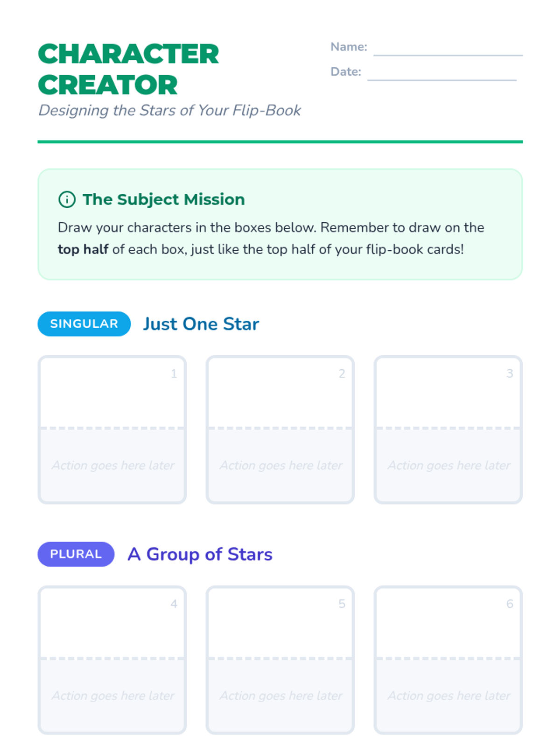560x747 pixels.
Task: Click 'Action goes here later' in box 6
Action: (x=449, y=696)
